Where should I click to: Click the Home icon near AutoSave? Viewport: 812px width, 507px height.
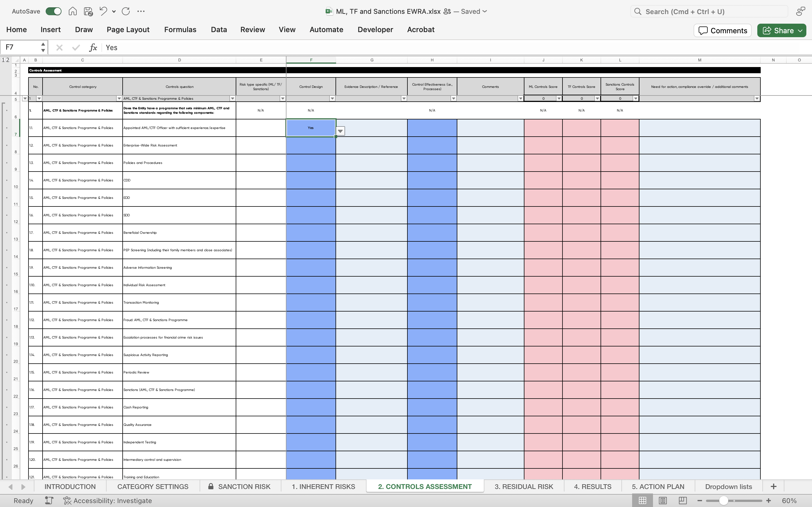(72, 11)
